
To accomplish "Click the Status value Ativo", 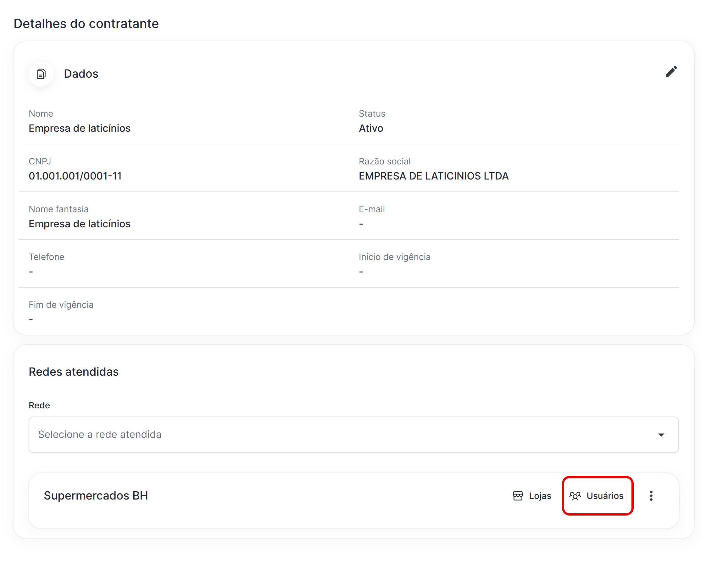I will coord(371,128).
